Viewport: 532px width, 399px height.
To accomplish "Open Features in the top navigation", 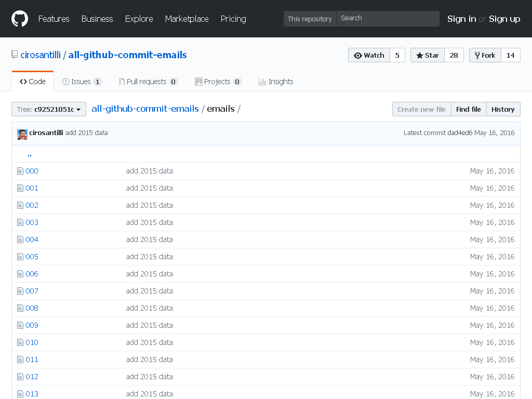I will (x=54, y=19).
